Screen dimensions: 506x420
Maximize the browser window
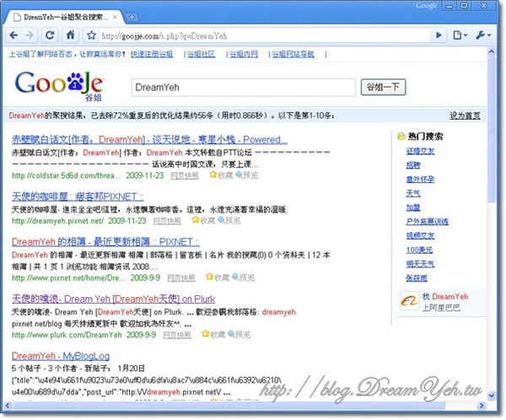click(x=464, y=6)
